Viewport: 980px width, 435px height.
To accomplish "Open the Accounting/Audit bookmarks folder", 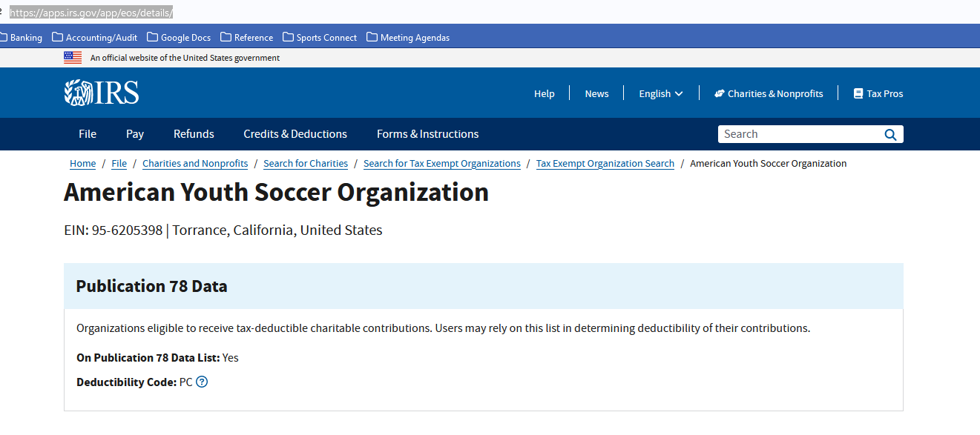I will click(x=94, y=38).
